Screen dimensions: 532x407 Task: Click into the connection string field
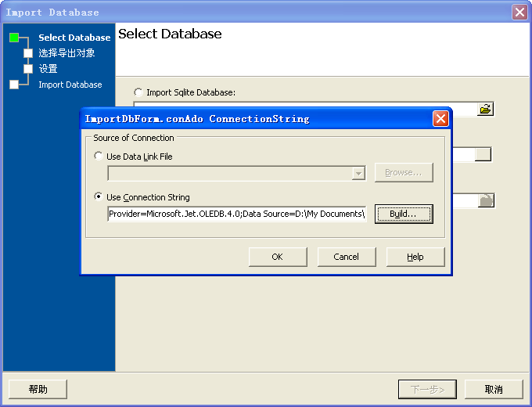click(x=237, y=214)
